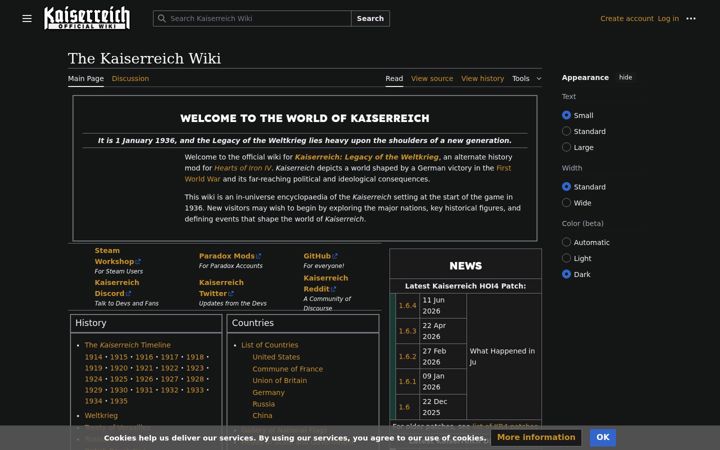Open Union of Britain page
Viewport: 720px width, 450px height.
click(x=280, y=380)
